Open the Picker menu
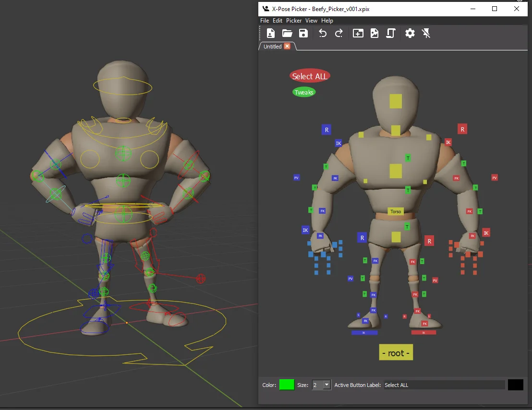Viewport: 532px width, 410px height. (x=293, y=21)
